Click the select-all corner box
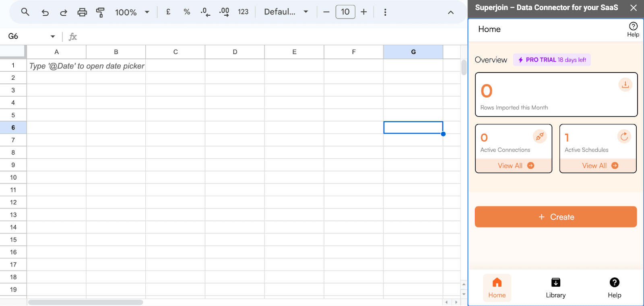The width and height of the screenshot is (644, 306). [13, 52]
